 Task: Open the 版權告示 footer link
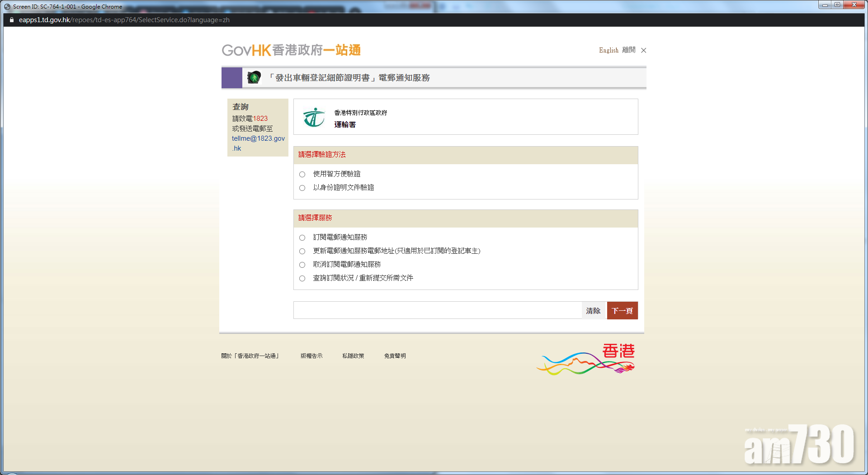[311, 356]
